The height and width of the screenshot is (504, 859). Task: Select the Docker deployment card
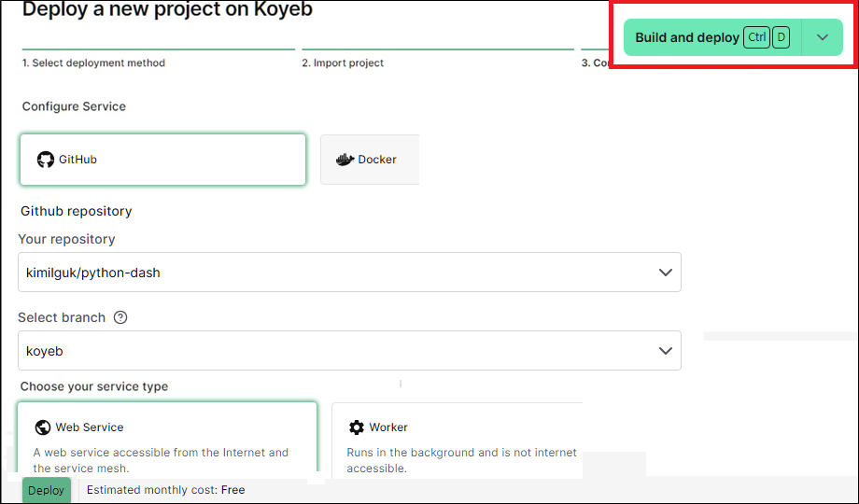(370, 160)
